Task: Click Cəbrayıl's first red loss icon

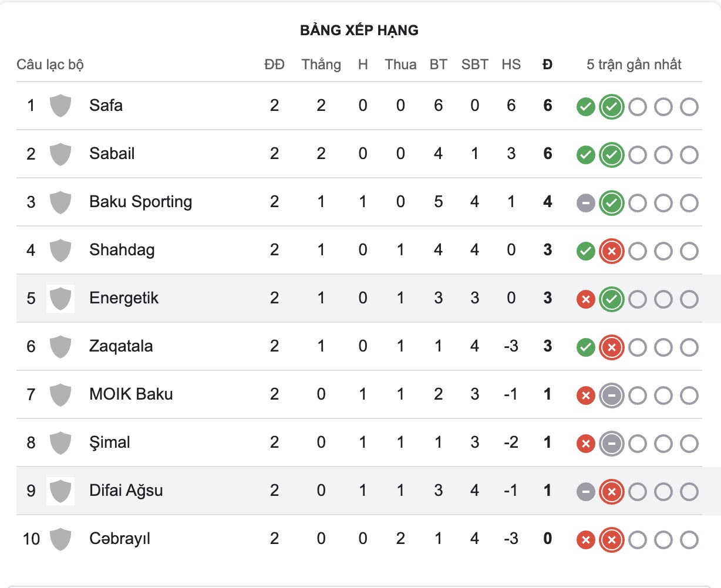Action: tap(585, 540)
